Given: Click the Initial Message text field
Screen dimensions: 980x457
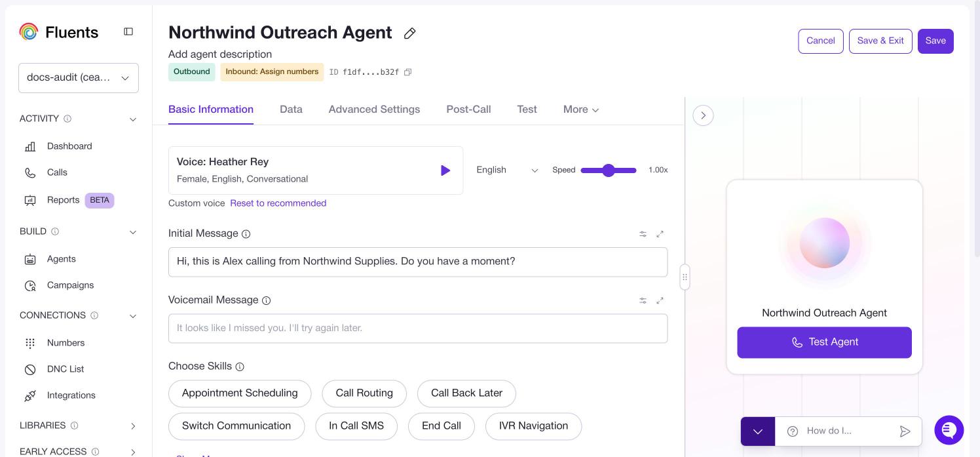Looking at the screenshot, I should (x=418, y=262).
